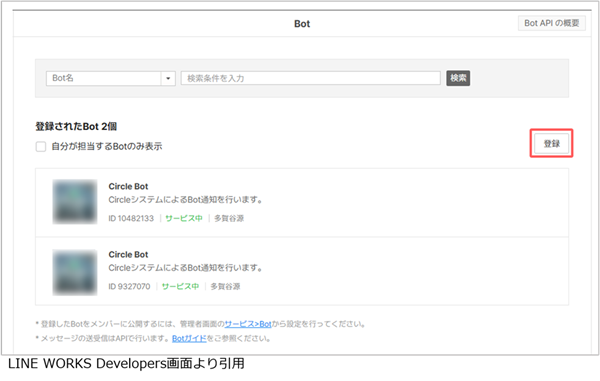600x381 pixels.
Task: Click the dark 検索 search button
Action: (458, 78)
